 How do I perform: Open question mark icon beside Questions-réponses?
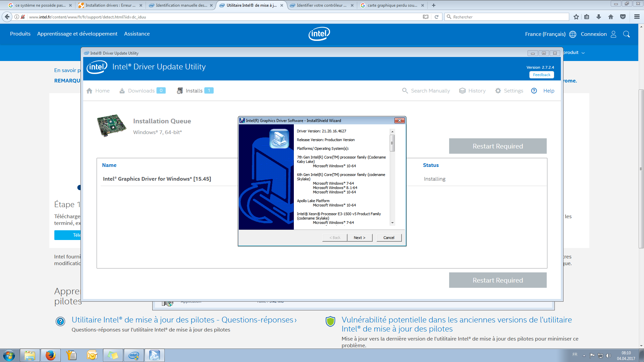pyautogui.click(x=60, y=322)
